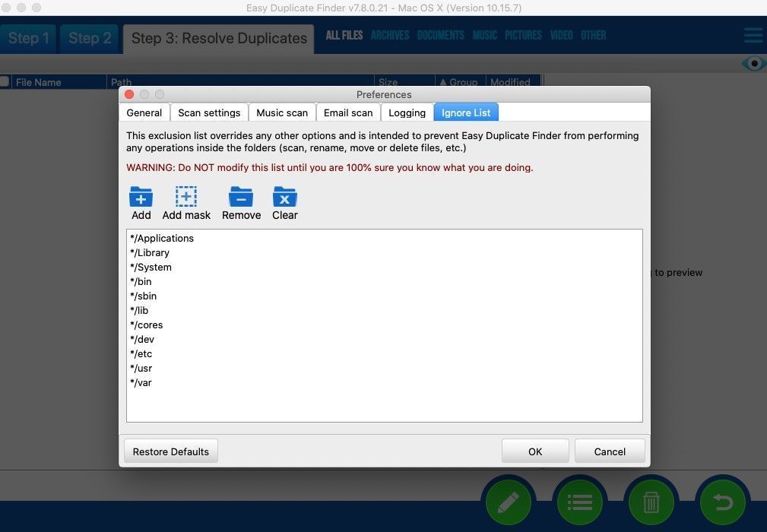
Task: Open the Logging tab
Action: (407, 113)
